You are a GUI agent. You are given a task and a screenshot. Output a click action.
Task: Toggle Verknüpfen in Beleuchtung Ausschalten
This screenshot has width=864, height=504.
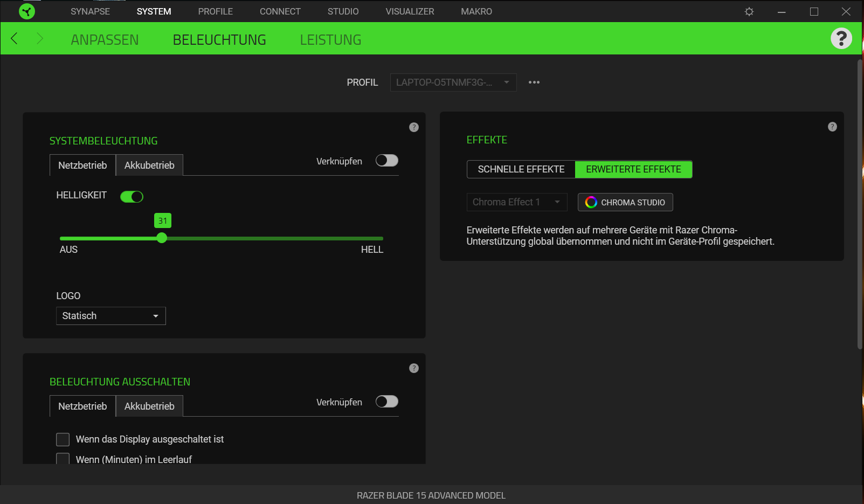(387, 402)
